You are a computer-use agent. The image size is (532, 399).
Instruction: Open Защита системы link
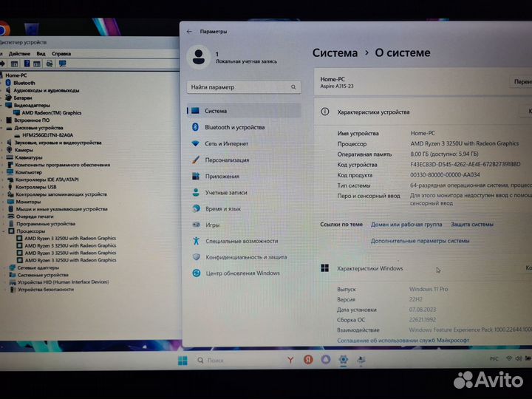coord(472,225)
